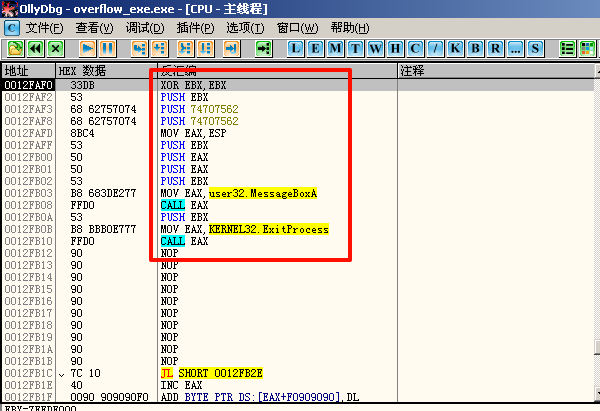Click the Go to address icon
The height and width of the screenshot is (411, 600).
click(264, 49)
